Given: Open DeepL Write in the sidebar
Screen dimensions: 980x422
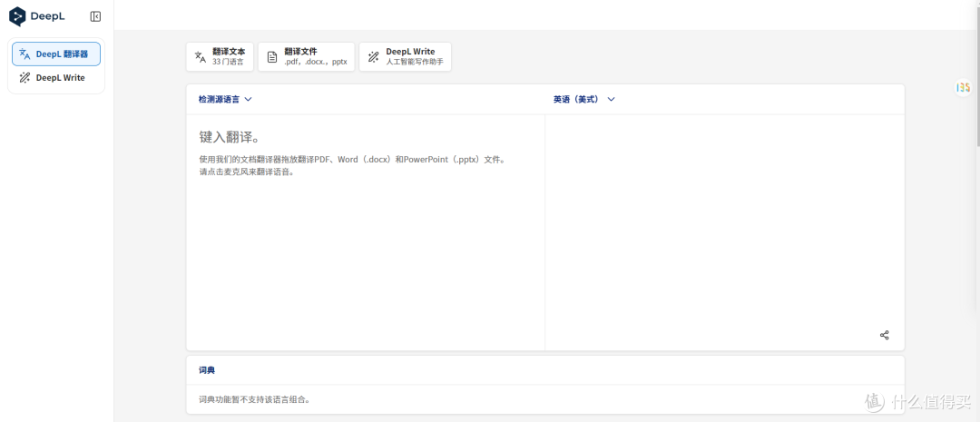Looking at the screenshot, I should tap(56, 78).
